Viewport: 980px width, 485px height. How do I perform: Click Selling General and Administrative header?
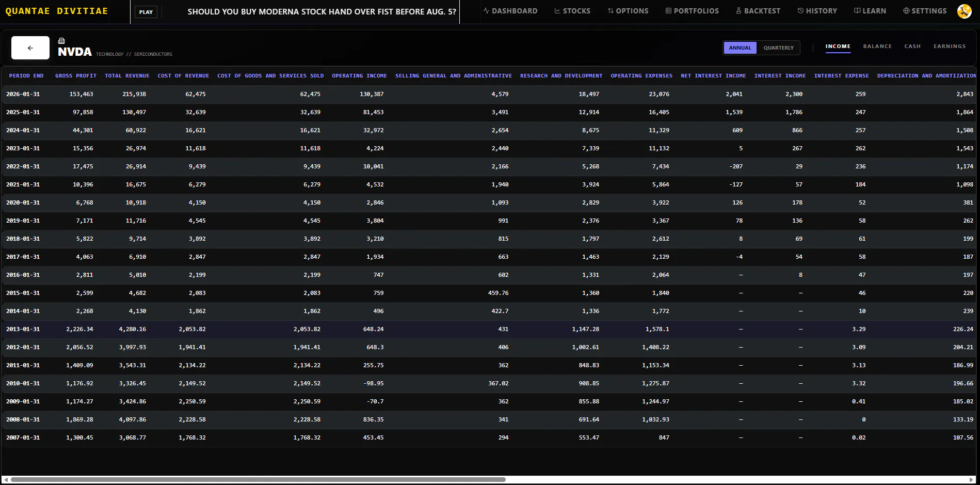[454, 76]
